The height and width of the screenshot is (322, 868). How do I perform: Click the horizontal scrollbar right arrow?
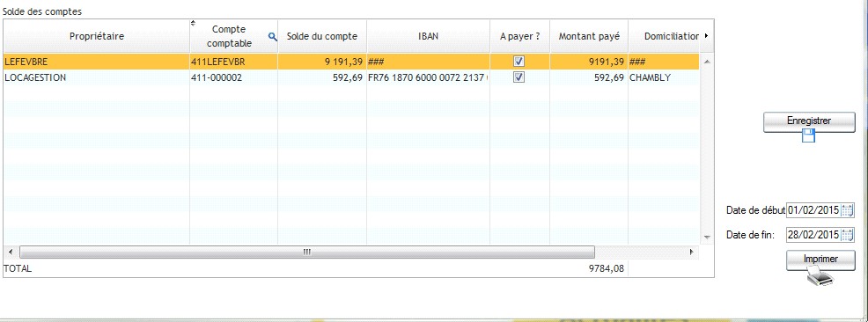coord(691,252)
